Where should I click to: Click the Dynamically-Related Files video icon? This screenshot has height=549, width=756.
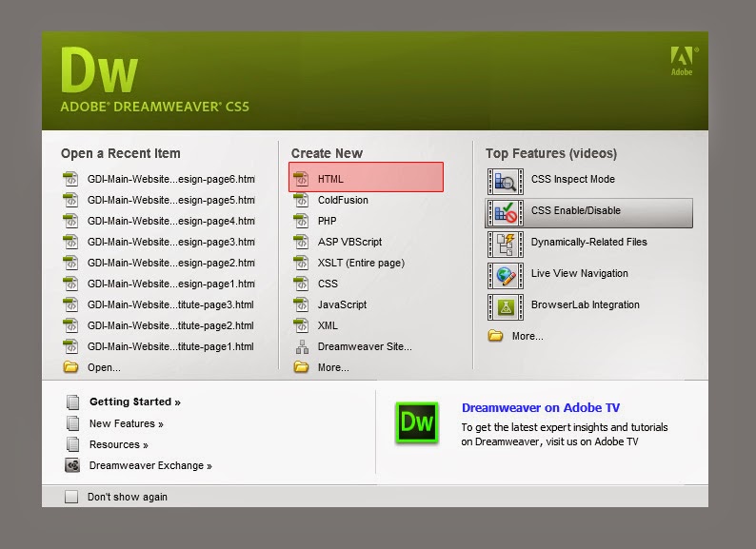tap(506, 245)
